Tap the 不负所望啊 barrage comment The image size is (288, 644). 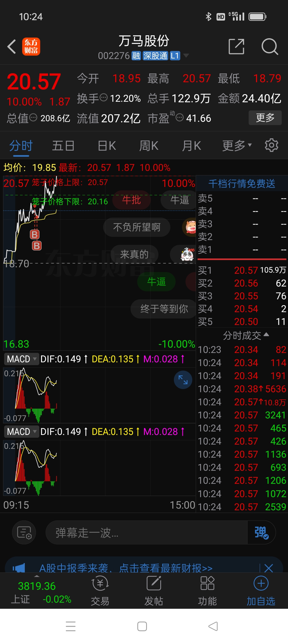click(137, 227)
